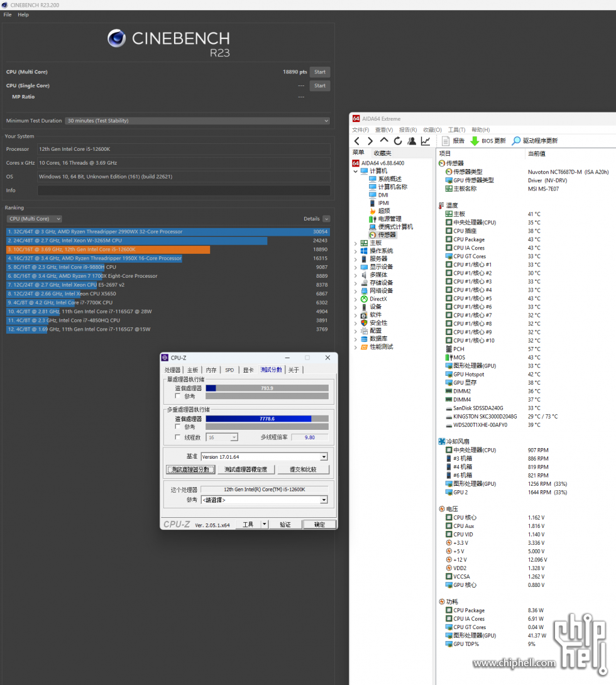This screenshot has height=685, width=616.
Task: Click the 测试处理器稳定度 button in CPU-Z
Action: pos(246,469)
